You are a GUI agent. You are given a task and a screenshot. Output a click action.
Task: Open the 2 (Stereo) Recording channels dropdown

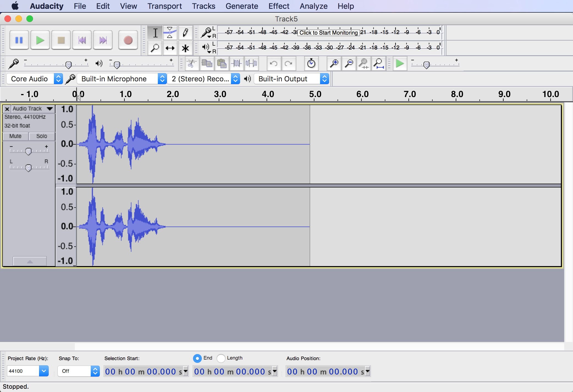[204, 79]
